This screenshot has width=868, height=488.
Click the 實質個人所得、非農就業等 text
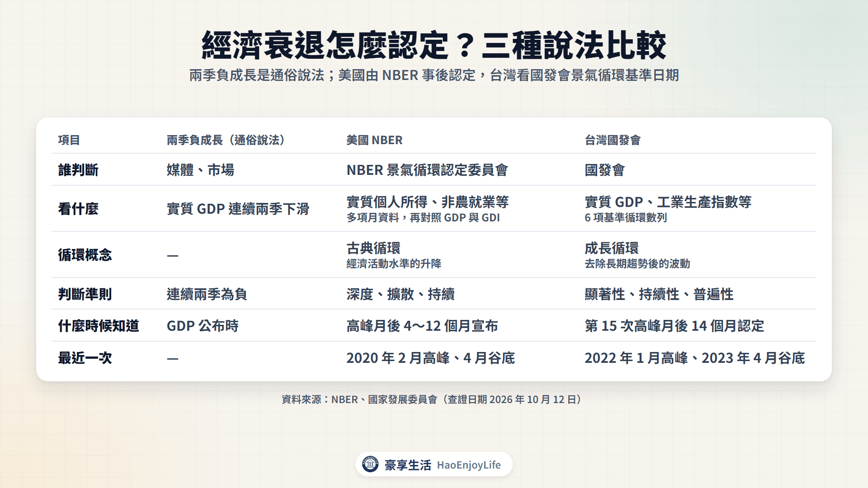pos(428,202)
